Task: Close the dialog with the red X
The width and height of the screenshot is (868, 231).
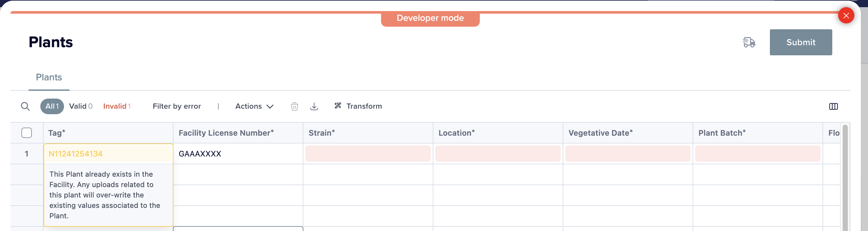Action: click(846, 16)
